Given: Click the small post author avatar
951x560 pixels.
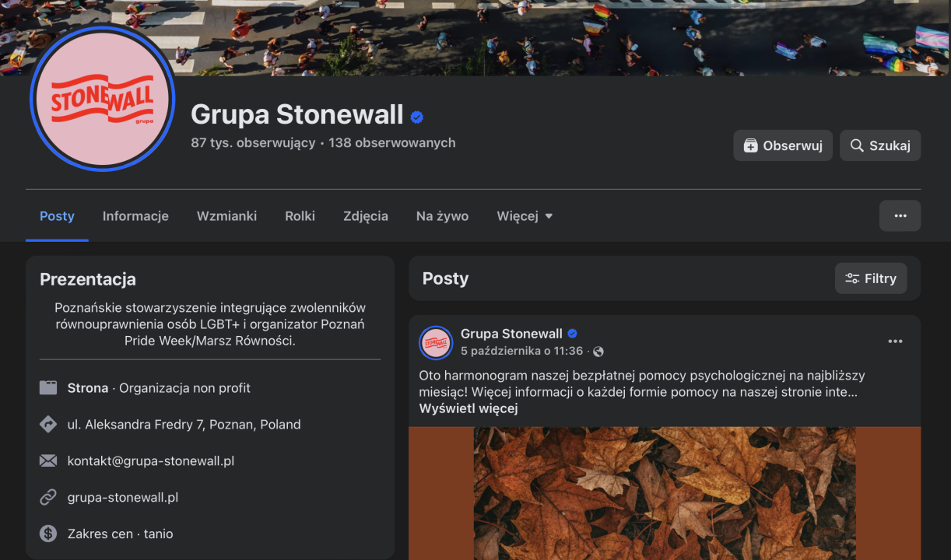Looking at the screenshot, I should pos(436,342).
